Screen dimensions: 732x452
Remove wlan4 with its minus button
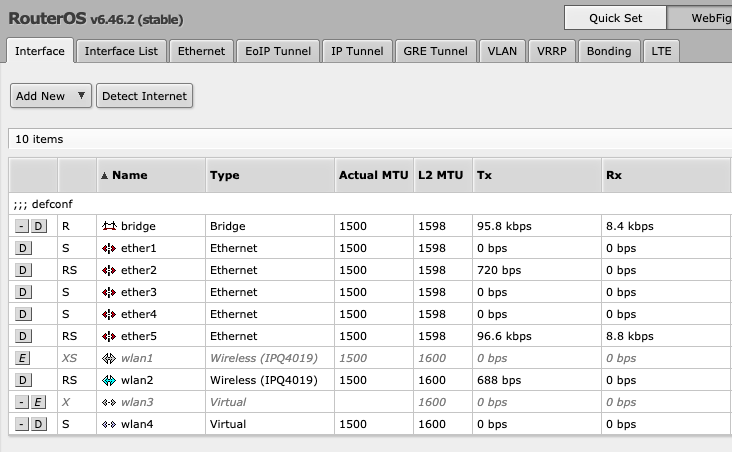pos(21,424)
